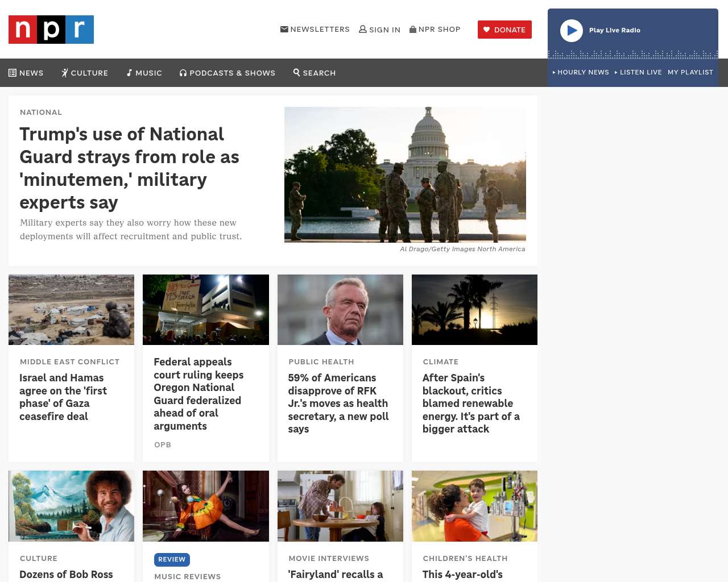
Task: Click the heart icon on Donate
Action: pos(487,30)
